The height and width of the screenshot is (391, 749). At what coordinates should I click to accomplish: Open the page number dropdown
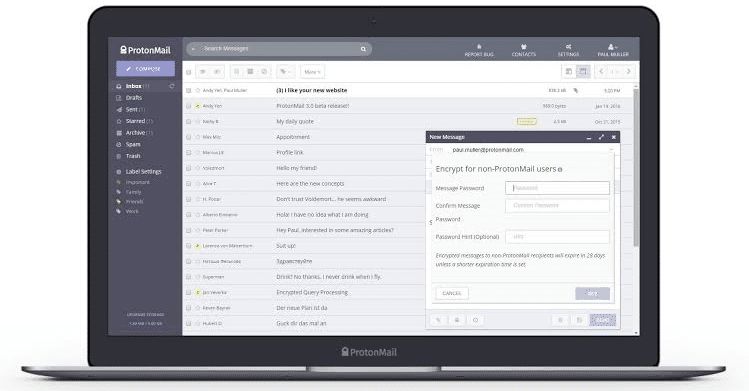click(x=615, y=72)
